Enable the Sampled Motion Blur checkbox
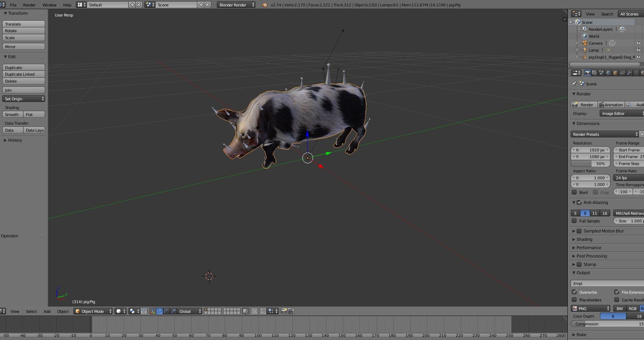Image resolution: width=644 pixels, height=340 pixels. (579, 231)
